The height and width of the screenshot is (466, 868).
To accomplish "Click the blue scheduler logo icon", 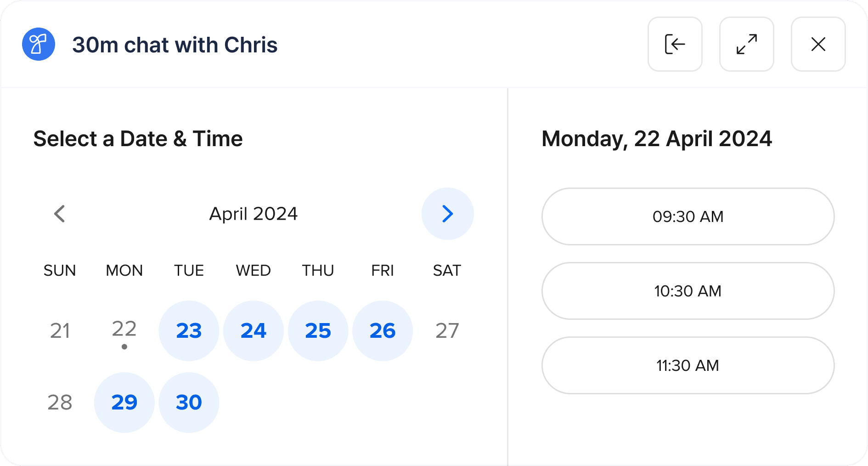I will tap(39, 44).
